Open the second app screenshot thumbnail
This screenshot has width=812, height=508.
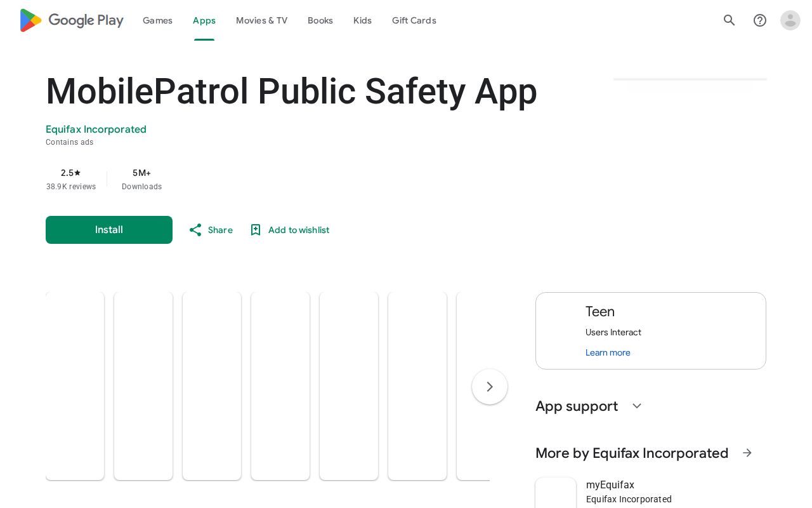pyautogui.click(x=143, y=386)
